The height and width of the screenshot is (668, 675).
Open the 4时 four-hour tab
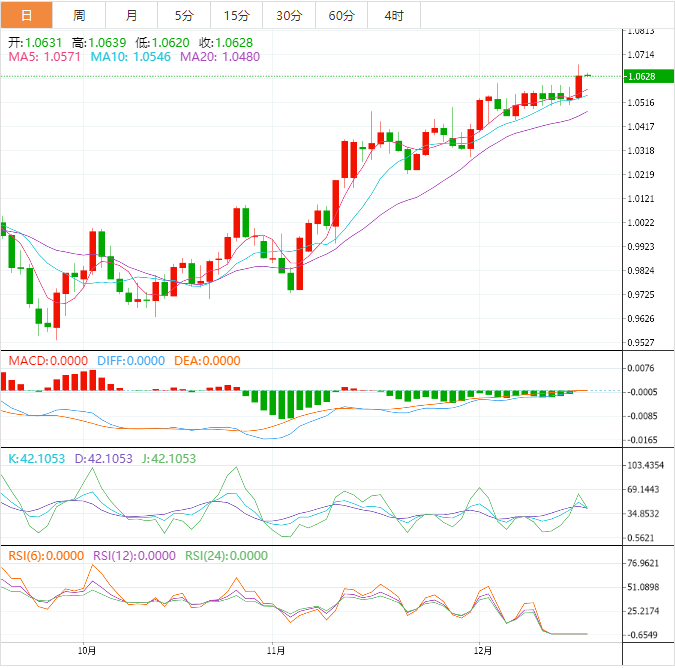coord(394,15)
